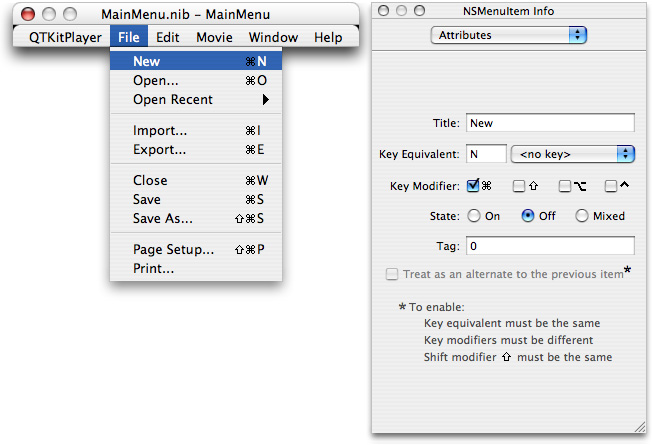652x445 pixels.
Task: Open the Attributes popup in Info panel
Action: pos(509,35)
